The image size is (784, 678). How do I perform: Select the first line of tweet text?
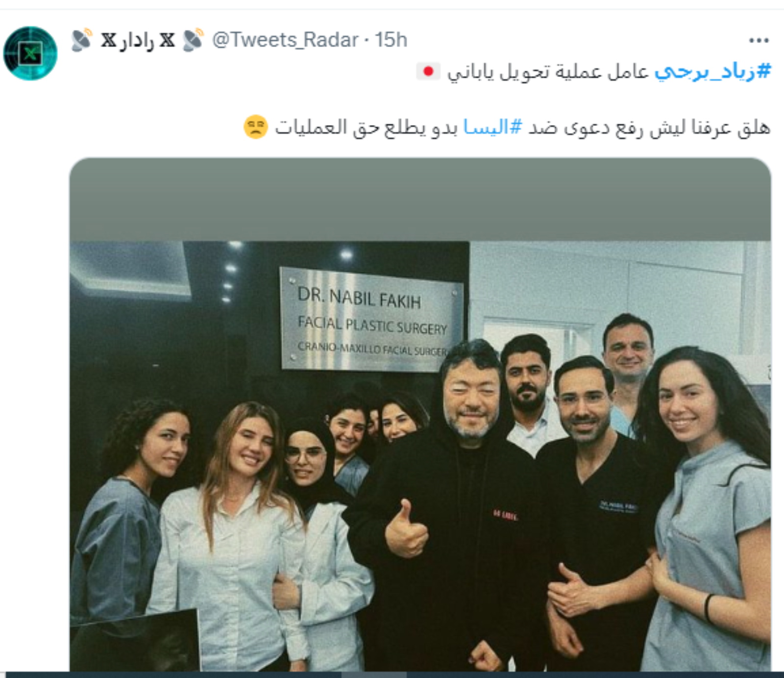594,72
